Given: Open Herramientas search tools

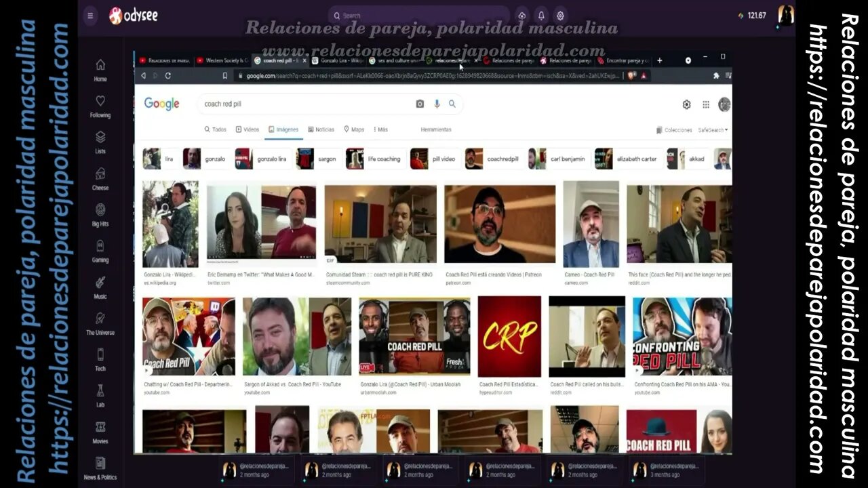Looking at the screenshot, I should coord(436,129).
